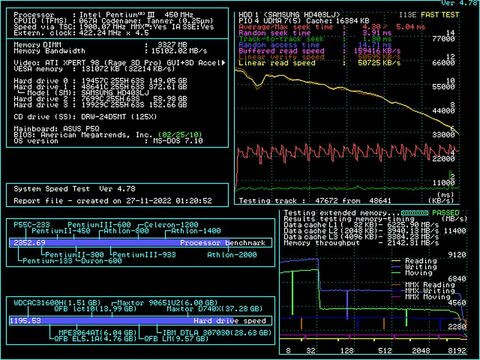Image resolution: width=480 pixels, height=360 pixels.
Task: Click the 'P55C-233' processor reference label
Action: coord(32,225)
